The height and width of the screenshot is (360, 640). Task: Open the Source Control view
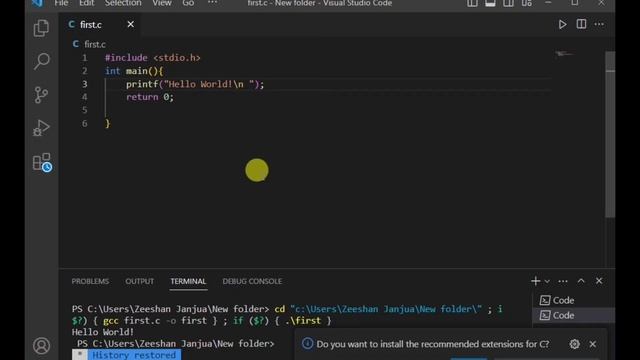41,95
